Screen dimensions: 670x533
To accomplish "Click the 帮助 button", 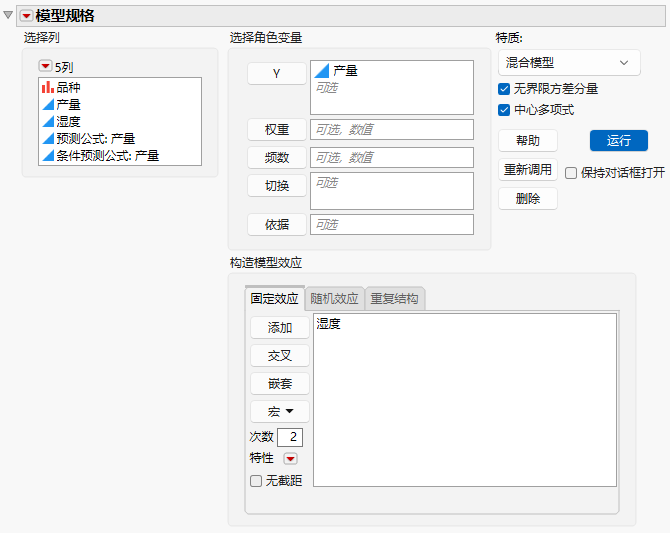I will (x=528, y=141).
